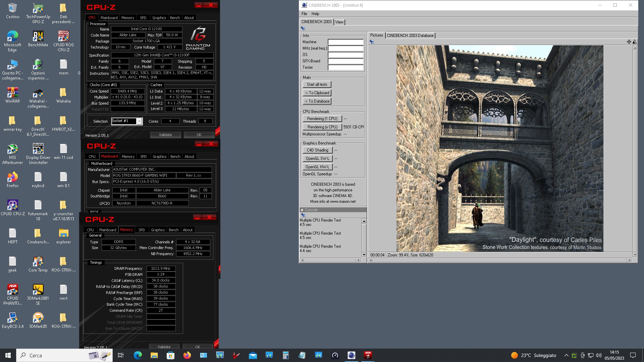Select the Display Driver Uninstaller icon
This screenshot has height=362, width=644.
[x=38, y=154]
